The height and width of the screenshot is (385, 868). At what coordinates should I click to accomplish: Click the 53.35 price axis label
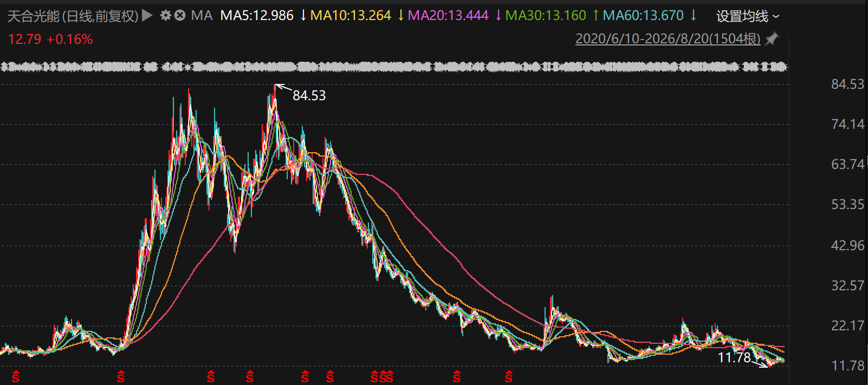pyautogui.click(x=847, y=205)
